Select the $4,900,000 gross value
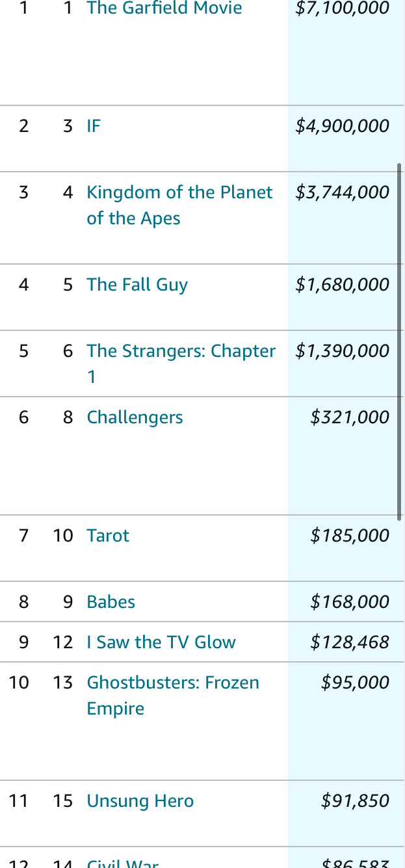This screenshot has width=405, height=868. pos(343,125)
